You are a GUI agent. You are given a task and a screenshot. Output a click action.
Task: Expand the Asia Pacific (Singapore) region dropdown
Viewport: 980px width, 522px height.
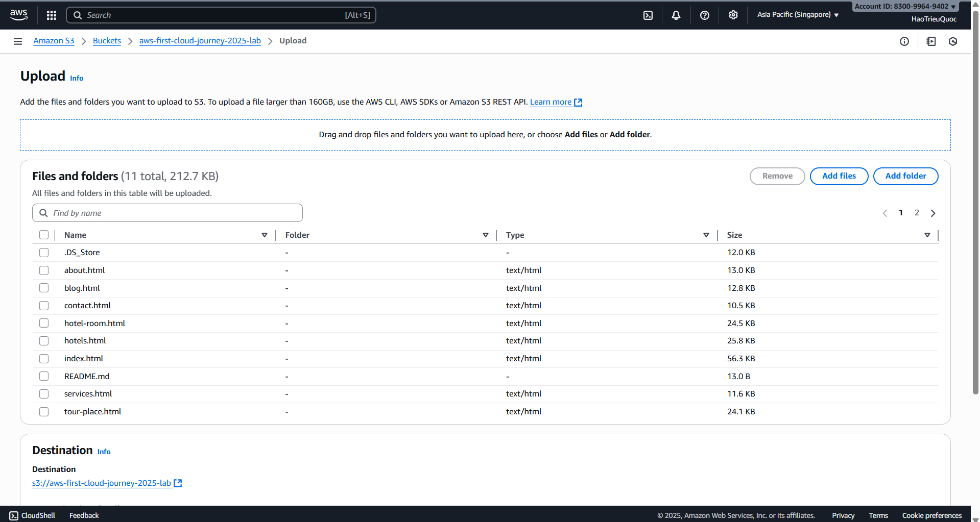click(798, 15)
